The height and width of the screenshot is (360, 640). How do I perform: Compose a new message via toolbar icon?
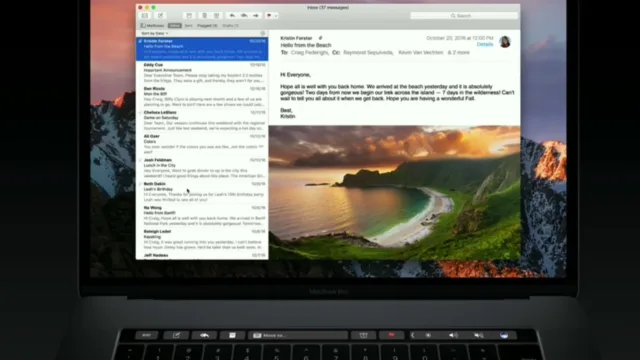coord(160,16)
